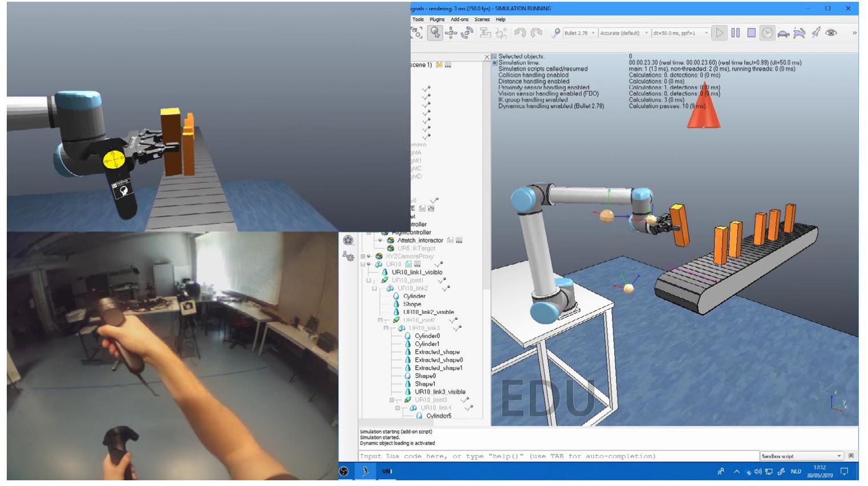
Task: Open the dt=50.0 ms time step dropdown
Action: pos(680,33)
